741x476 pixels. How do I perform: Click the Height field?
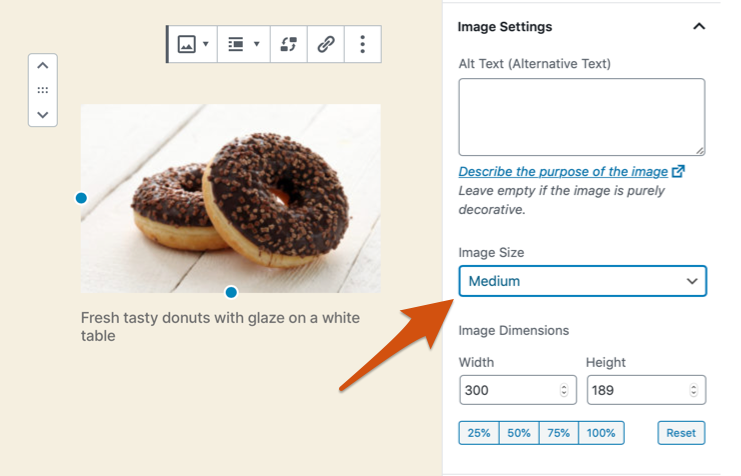point(645,390)
